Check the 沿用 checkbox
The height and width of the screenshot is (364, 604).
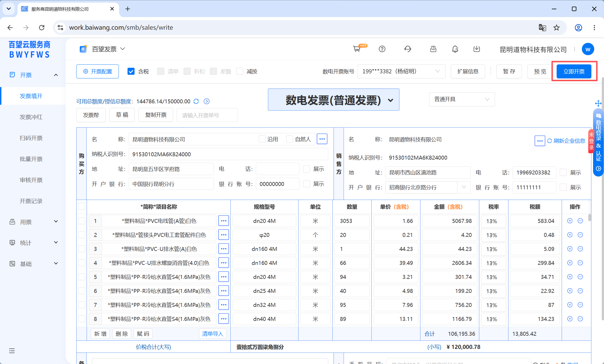point(262,139)
